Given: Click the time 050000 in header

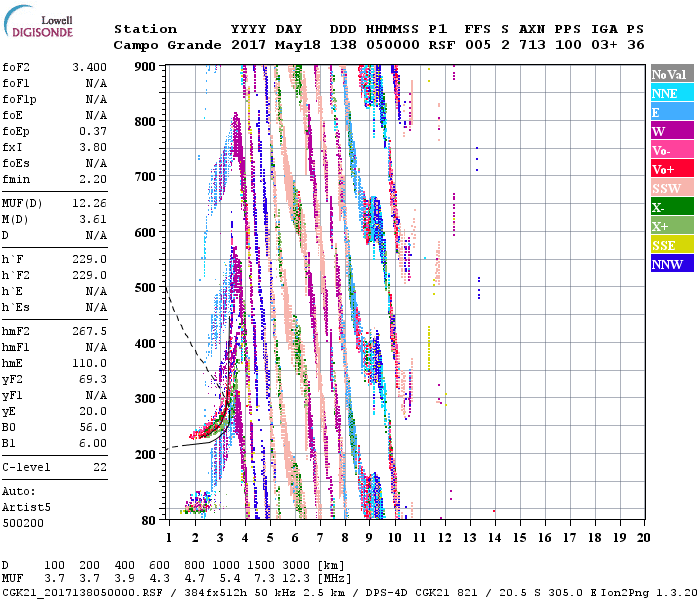Looking at the screenshot, I should click(x=392, y=45).
